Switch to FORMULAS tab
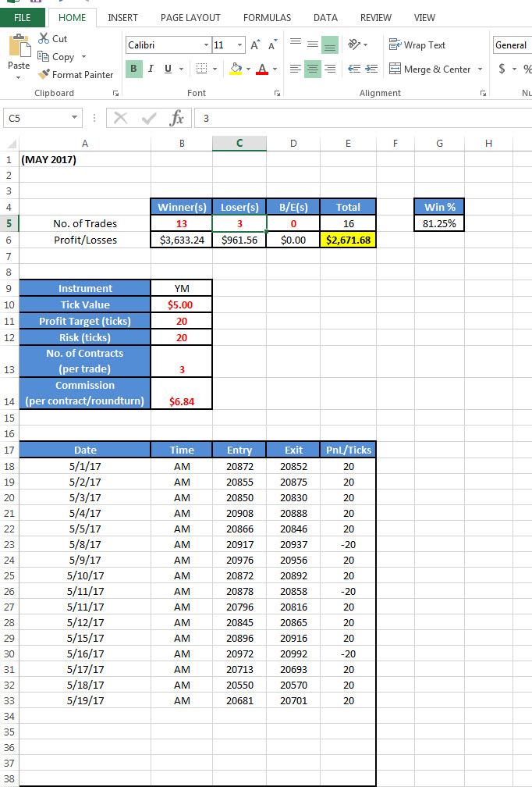Screen dimensions: 532x787 (268, 17)
